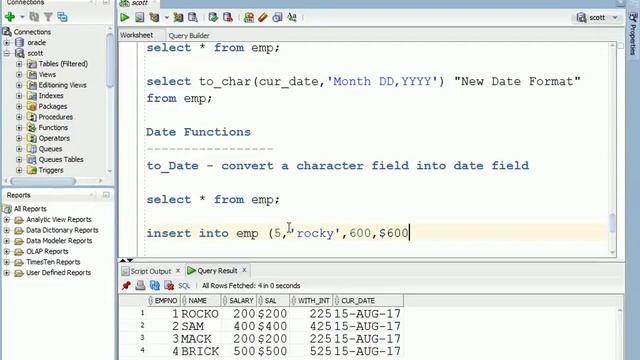This screenshot has width=640, height=360.
Task: Click the Connections tree vertical scrollbar
Action: pyautogui.click(x=110, y=61)
